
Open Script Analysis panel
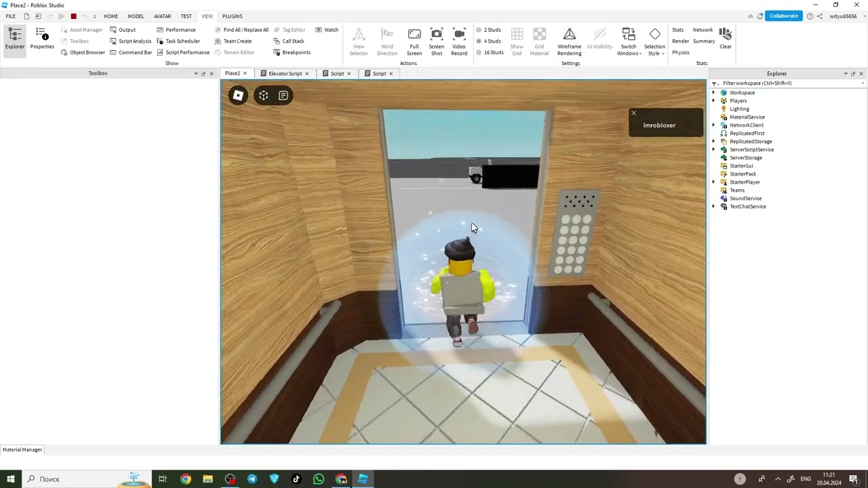131,41
